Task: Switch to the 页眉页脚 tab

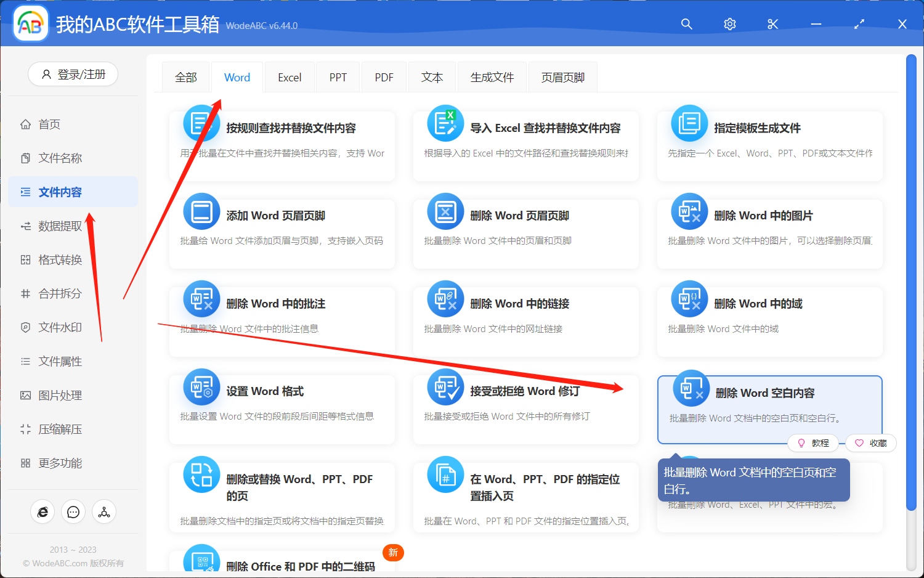Action: (563, 78)
